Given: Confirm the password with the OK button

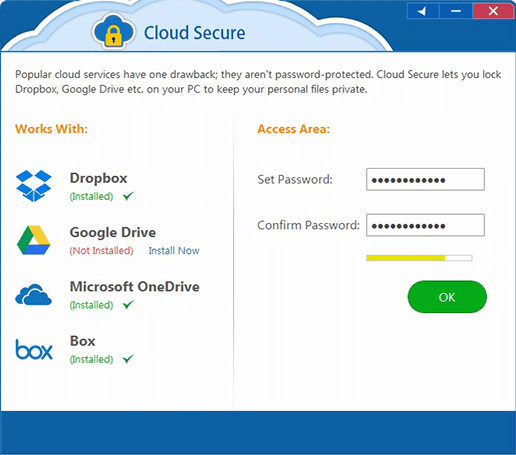Looking at the screenshot, I should click(x=447, y=297).
